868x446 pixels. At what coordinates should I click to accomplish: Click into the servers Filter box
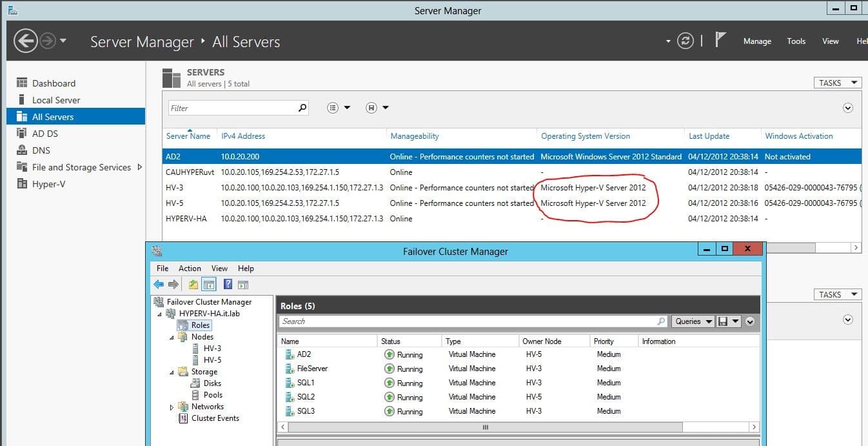[x=233, y=108]
